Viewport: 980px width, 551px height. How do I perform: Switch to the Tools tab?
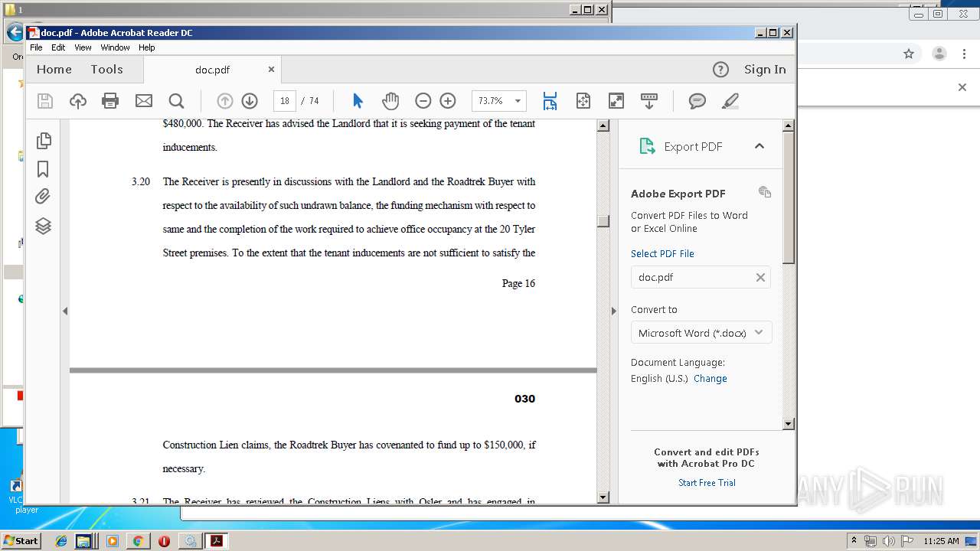point(106,70)
